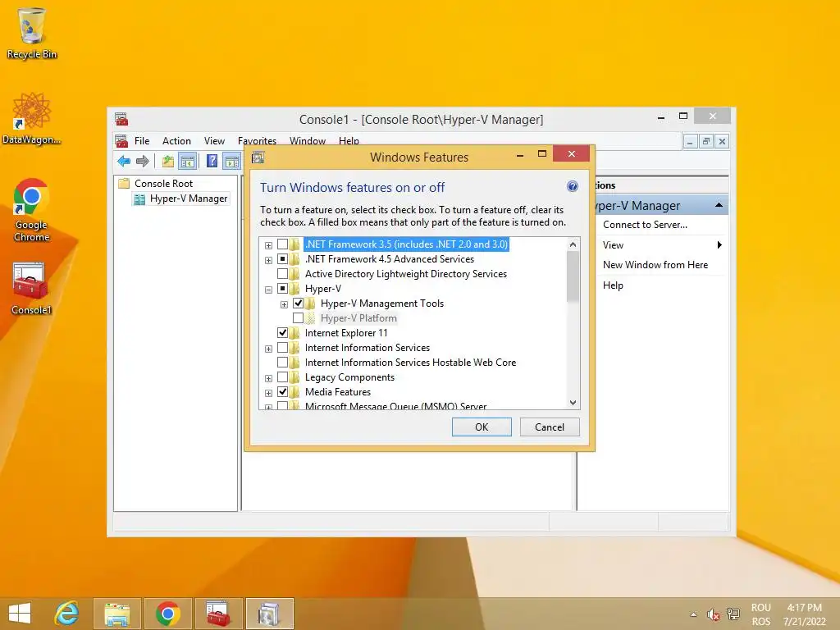Toggle .NET Framework 4.5 Advanced Services checkbox

pos(282,259)
